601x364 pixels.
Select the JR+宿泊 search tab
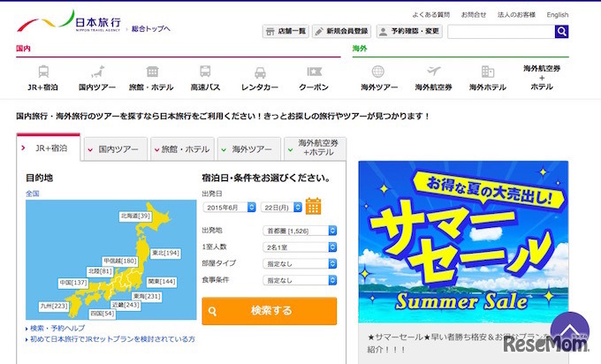click(x=49, y=148)
